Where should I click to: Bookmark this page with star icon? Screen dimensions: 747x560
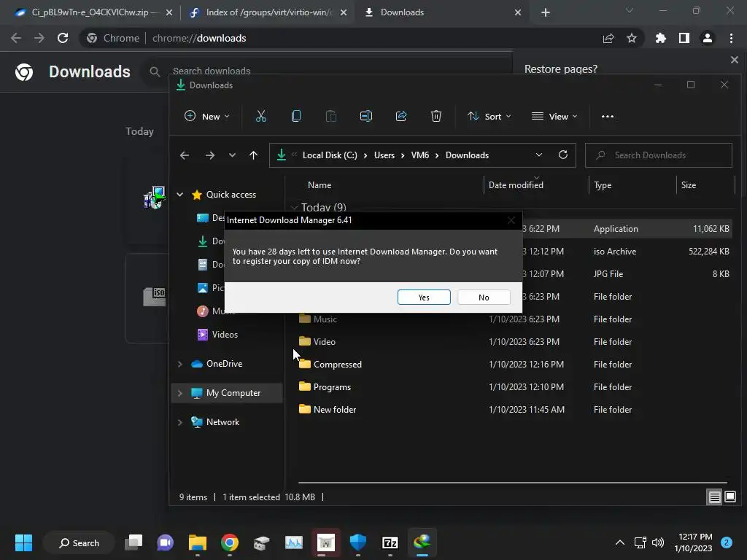(632, 38)
